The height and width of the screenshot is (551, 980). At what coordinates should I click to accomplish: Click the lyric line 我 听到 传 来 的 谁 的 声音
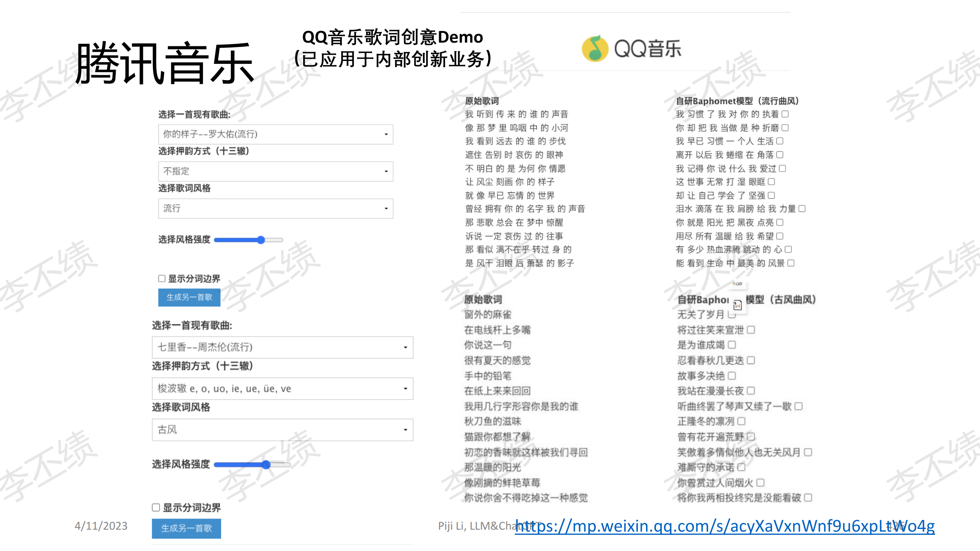(x=516, y=114)
